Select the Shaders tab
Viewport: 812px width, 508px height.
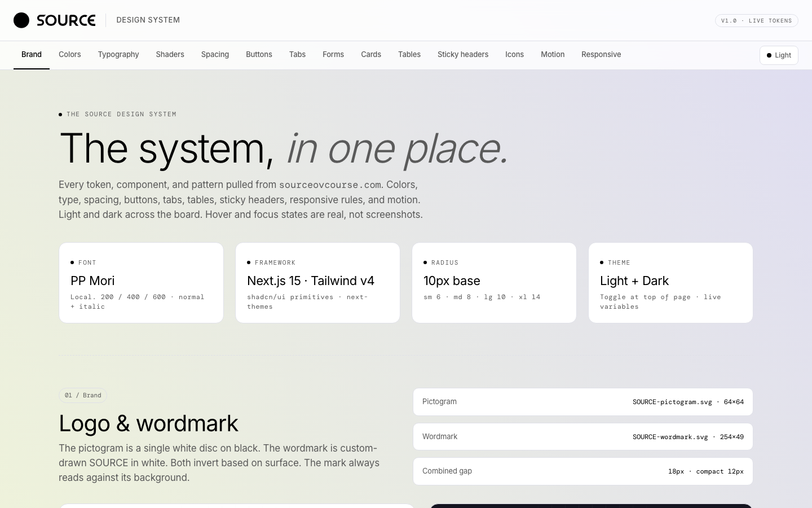click(170, 55)
